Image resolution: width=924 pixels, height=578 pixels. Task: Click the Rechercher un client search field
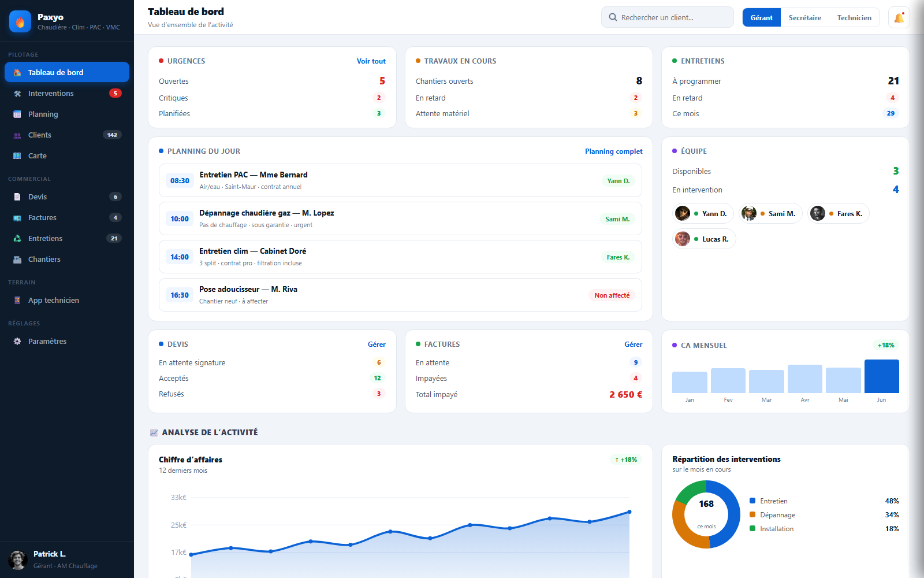coord(667,17)
